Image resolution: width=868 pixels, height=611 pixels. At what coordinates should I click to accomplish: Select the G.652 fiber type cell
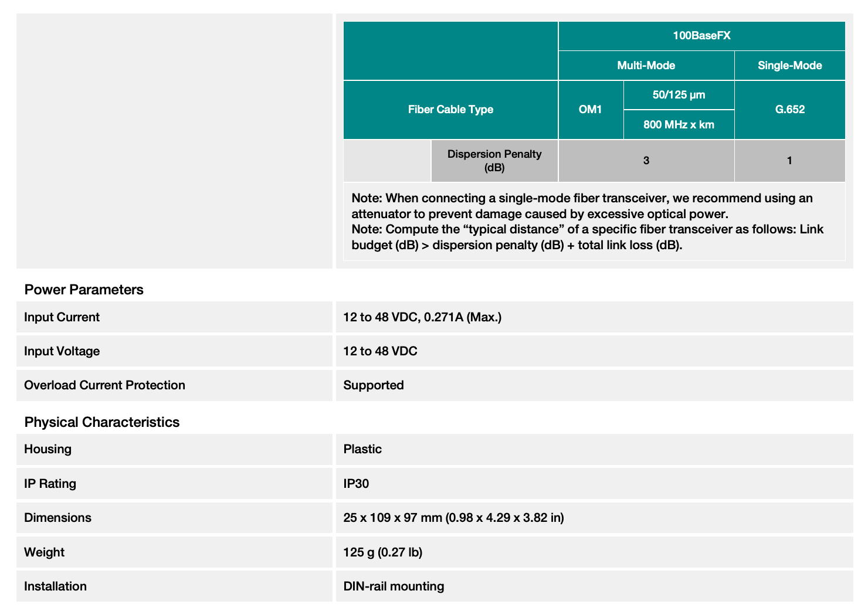click(x=789, y=110)
